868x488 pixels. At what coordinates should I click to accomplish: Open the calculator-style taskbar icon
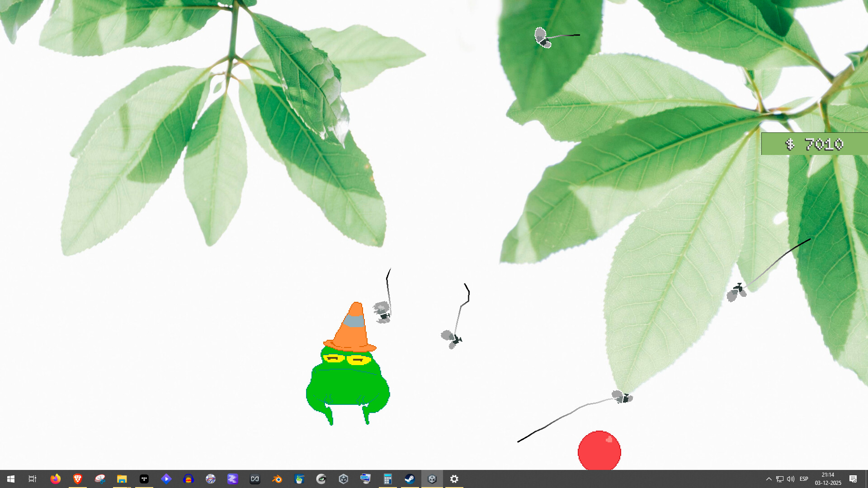tap(387, 479)
